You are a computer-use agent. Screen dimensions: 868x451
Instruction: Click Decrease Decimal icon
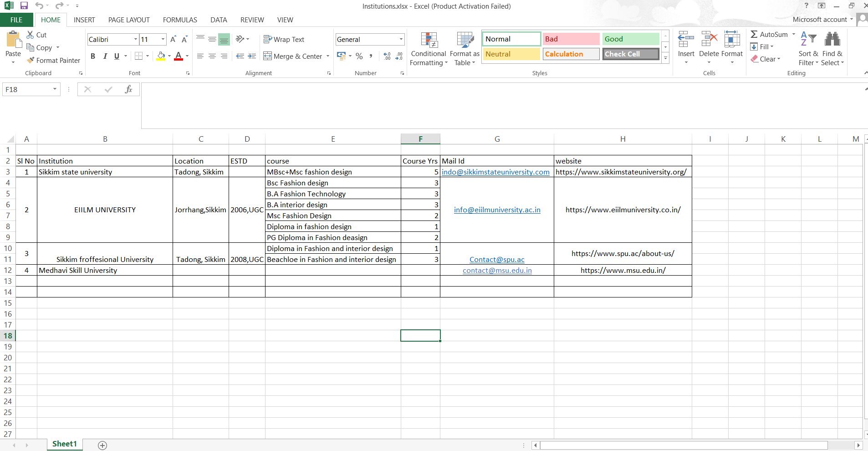pyautogui.click(x=399, y=56)
